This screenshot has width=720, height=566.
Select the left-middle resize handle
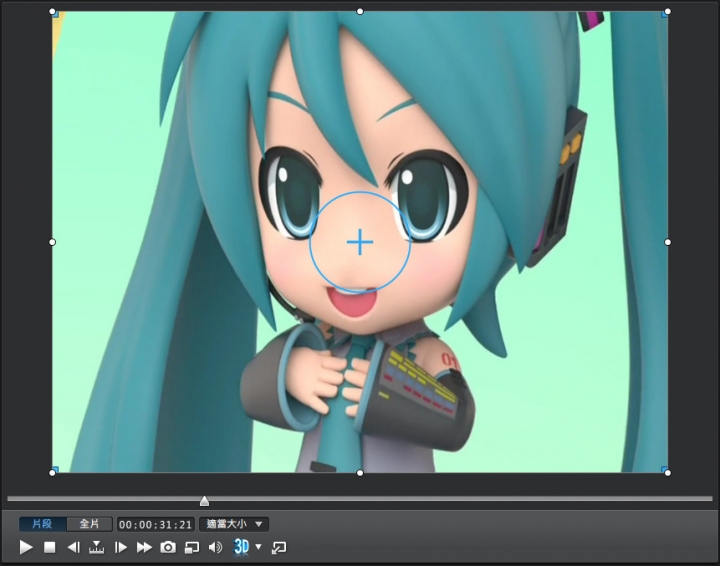click(x=52, y=242)
